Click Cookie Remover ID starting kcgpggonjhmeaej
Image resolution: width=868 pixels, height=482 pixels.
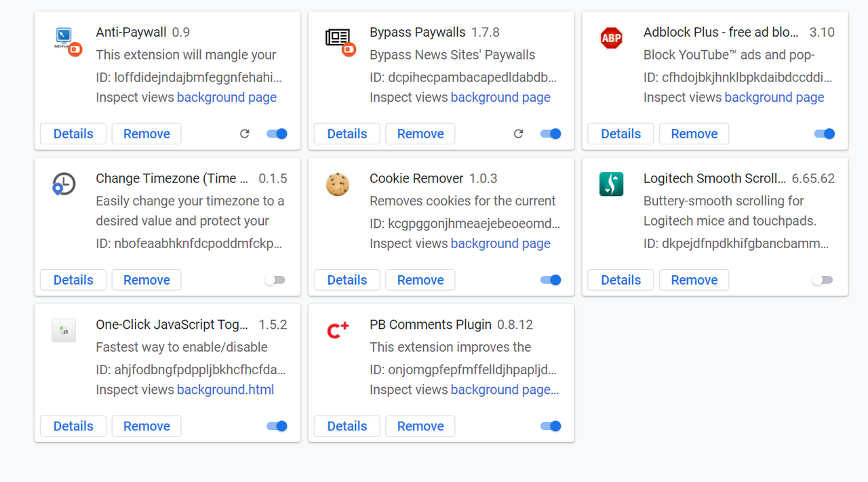pos(465,223)
